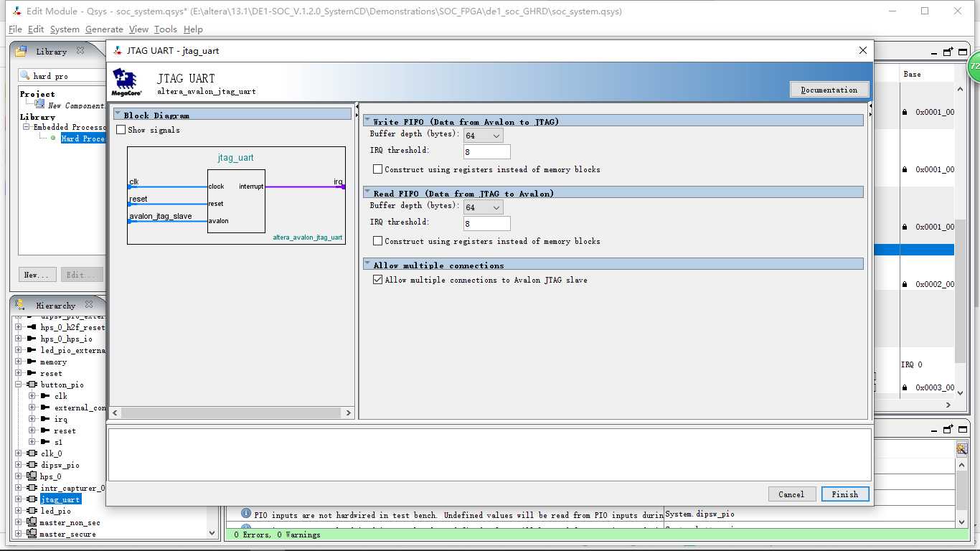The height and width of the screenshot is (551, 980).
Task: Click the lock icon beside 0x0002_00
Action: click(x=905, y=284)
